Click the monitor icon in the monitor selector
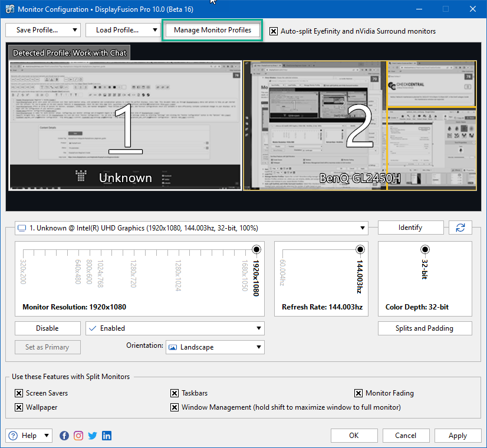Screen dimensions: 487x448 point(22,228)
